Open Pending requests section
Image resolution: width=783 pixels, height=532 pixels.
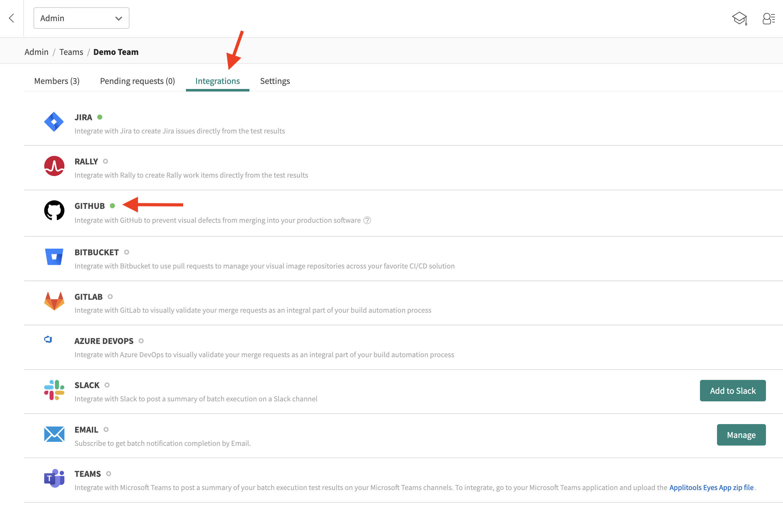pos(137,80)
